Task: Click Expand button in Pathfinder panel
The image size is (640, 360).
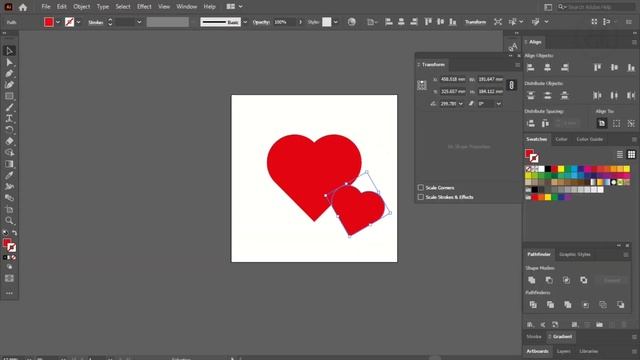Action: pos(612,280)
